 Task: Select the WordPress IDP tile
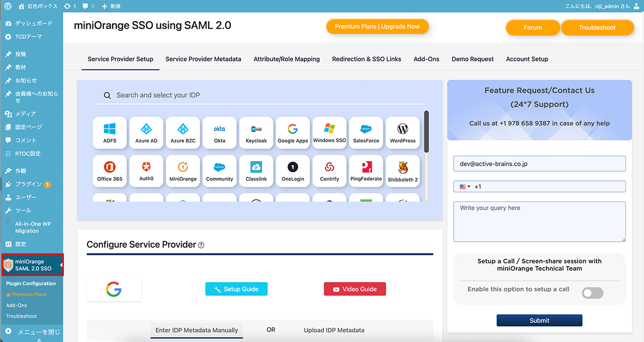pos(403,133)
